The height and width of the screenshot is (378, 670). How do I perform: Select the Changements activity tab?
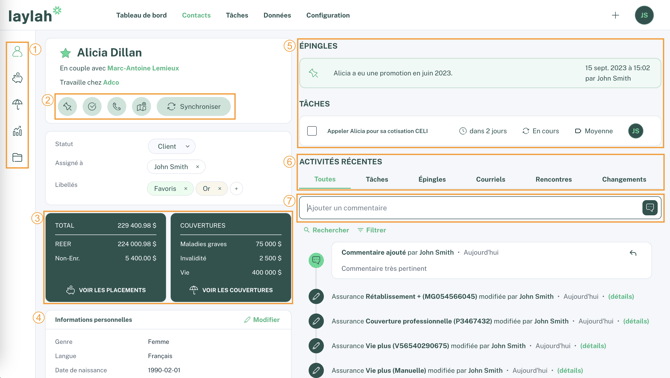[624, 179]
